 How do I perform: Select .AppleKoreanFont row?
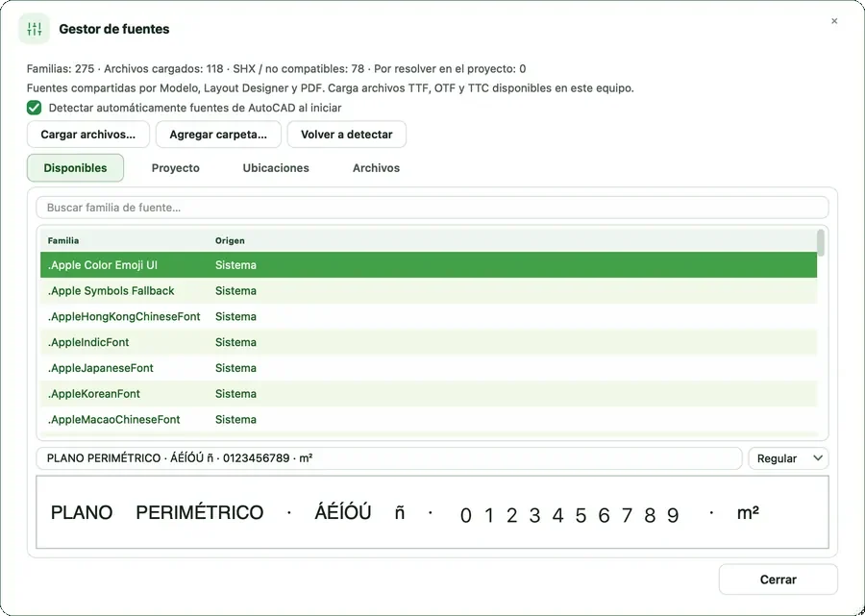coord(429,394)
